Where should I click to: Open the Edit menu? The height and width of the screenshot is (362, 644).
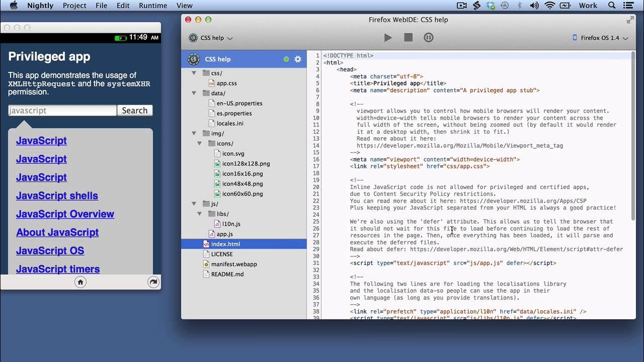[123, 6]
